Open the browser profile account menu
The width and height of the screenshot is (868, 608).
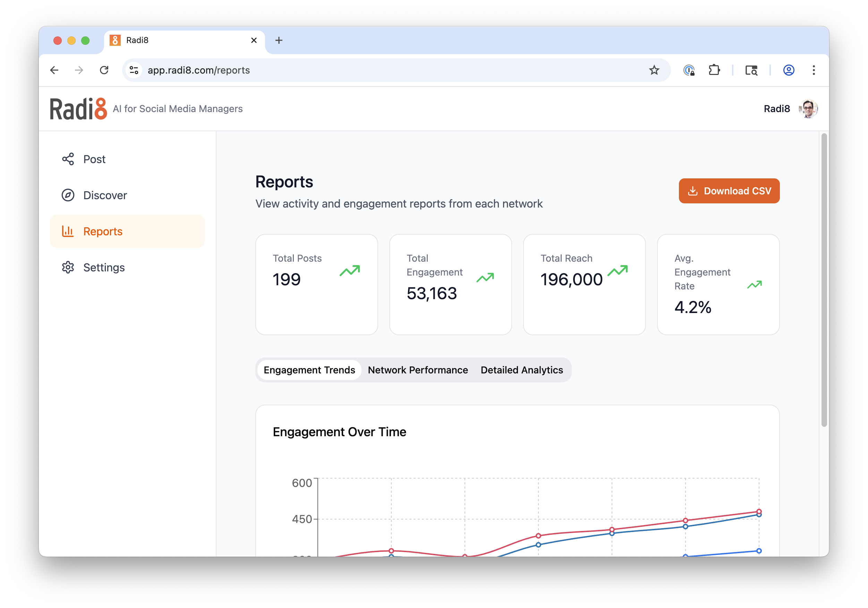pos(789,70)
